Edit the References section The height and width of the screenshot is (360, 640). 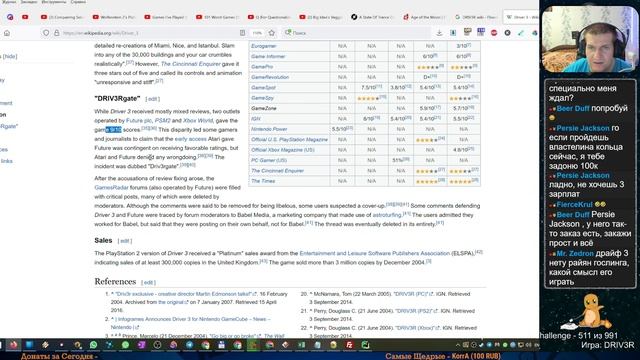point(149,282)
